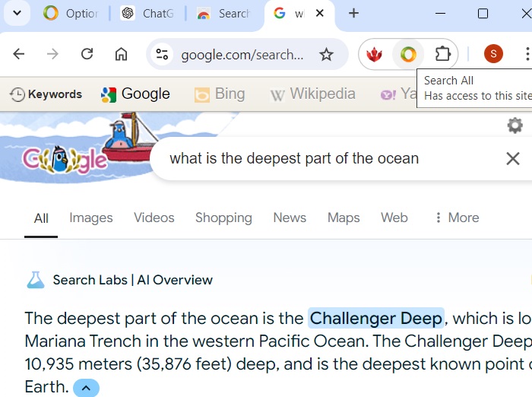Open the tab search dropdown arrow
This screenshot has width=532, height=397.
17,13
